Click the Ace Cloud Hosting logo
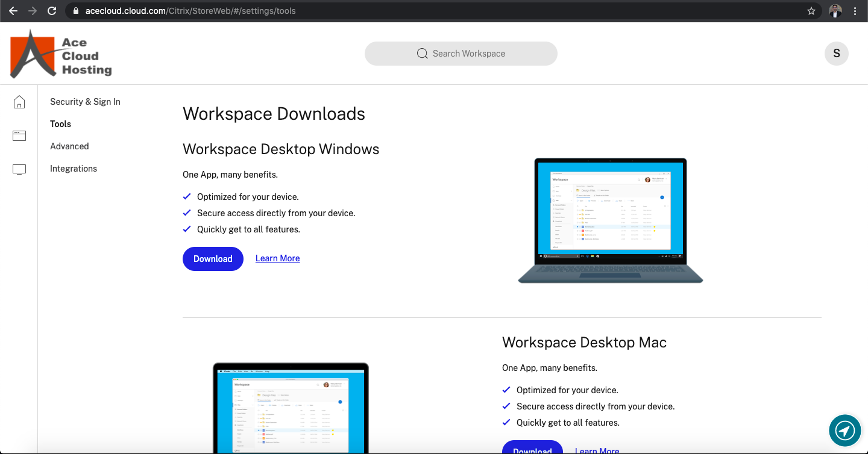 coord(60,53)
